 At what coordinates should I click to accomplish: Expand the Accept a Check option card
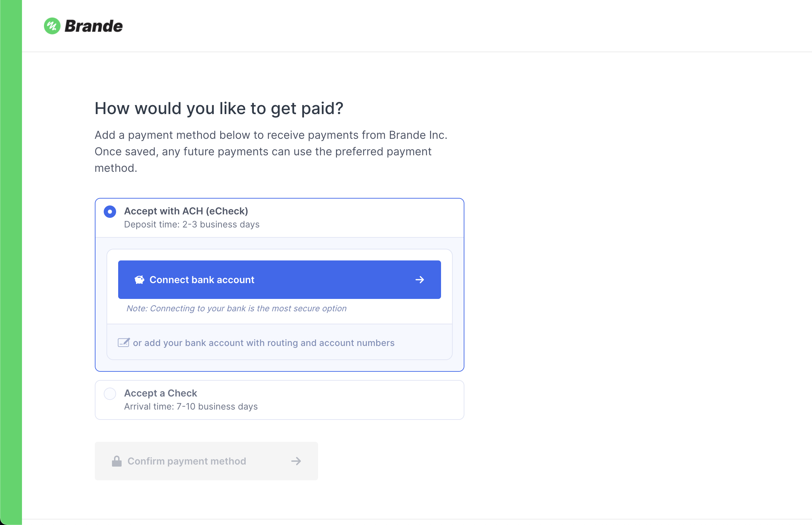(280, 400)
